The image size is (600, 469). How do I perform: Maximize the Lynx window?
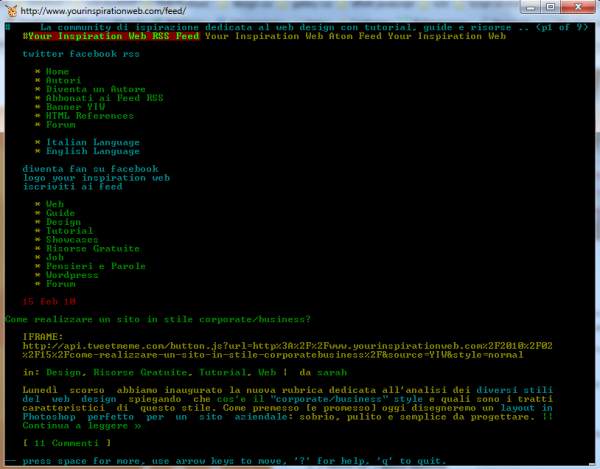pos(551,7)
